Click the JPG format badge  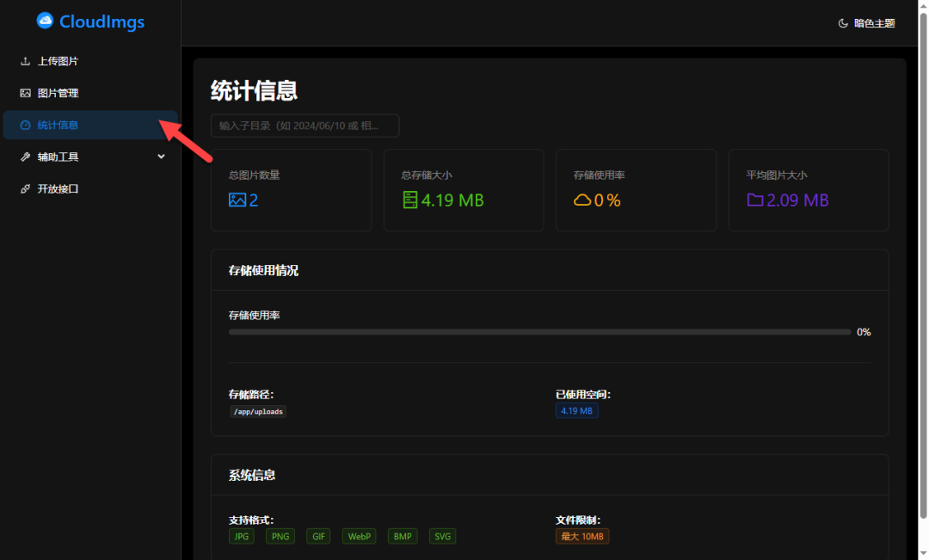tap(241, 536)
